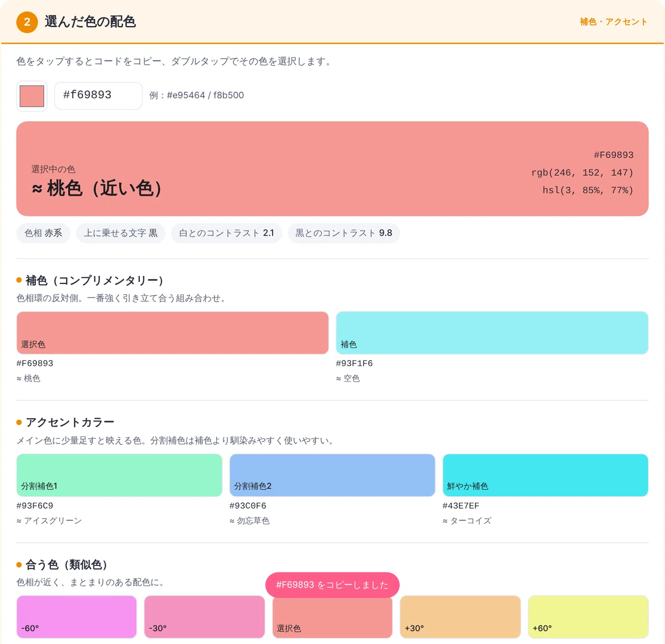Click the 例：#e95464 / f8b500 hint
The image size is (665, 644).
(x=197, y=95)
